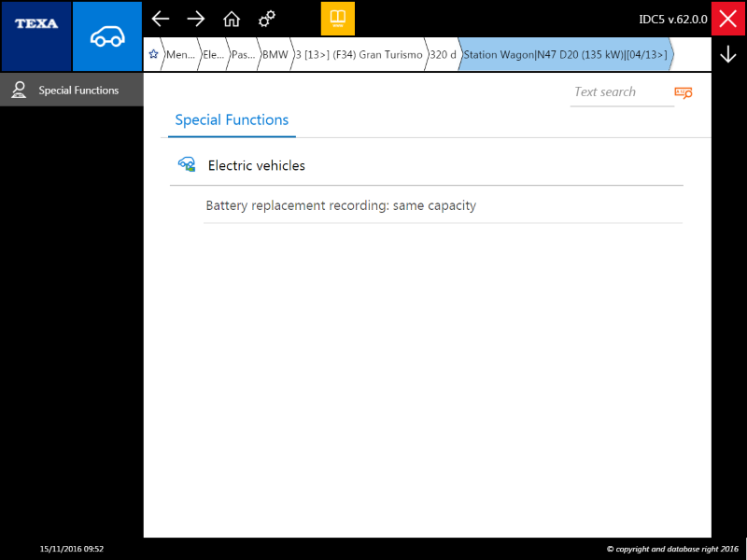This screenshot has width=747, height=560.
Task: Switch to the Special Functions tab
Action: point(232,120)
